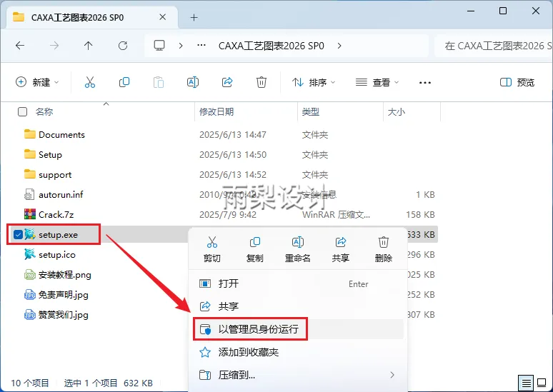553x392 pixels.
Task: Select the Setup folder name
Action: click(51, 154)
